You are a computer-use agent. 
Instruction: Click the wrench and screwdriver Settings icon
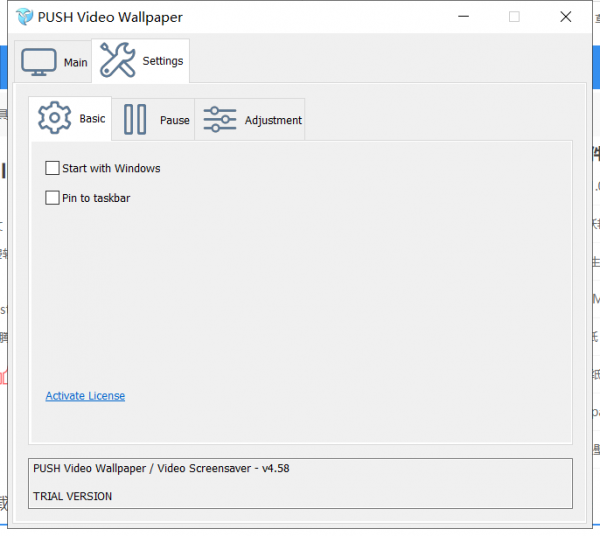pyautogui.click(x=117, y=60)
